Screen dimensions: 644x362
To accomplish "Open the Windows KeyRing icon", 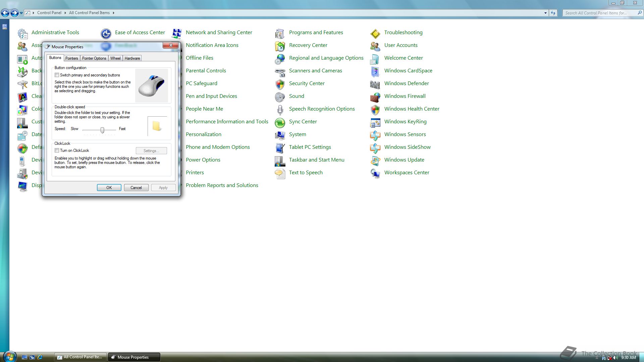I will click(x=375, y=122).
